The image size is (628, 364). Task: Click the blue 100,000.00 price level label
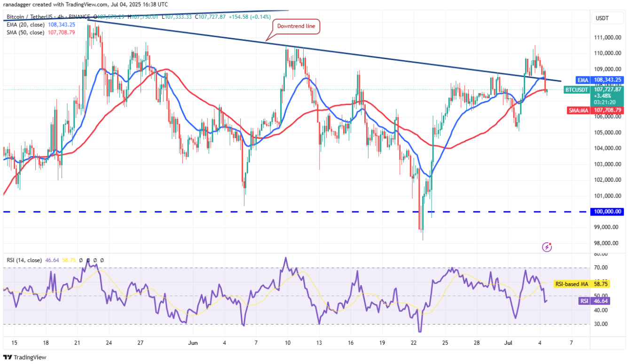point(608,211)
